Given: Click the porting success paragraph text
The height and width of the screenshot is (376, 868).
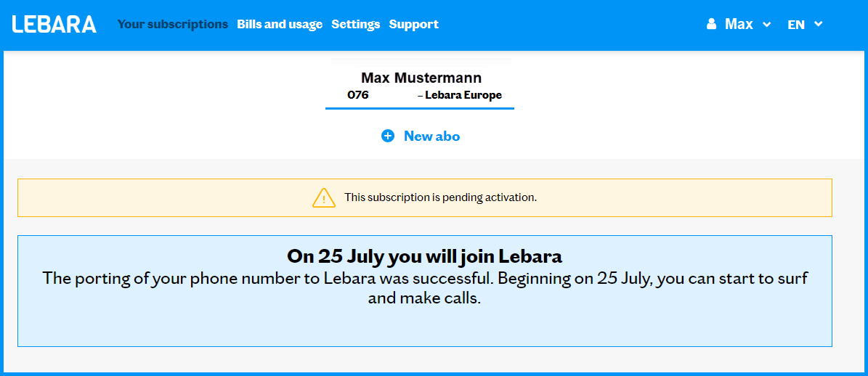Looking at the screenshot, I should point(424,287).
